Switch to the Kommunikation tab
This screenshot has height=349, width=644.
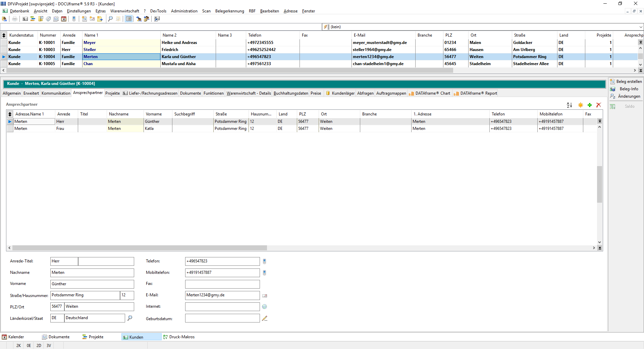[x=56, y=93]
